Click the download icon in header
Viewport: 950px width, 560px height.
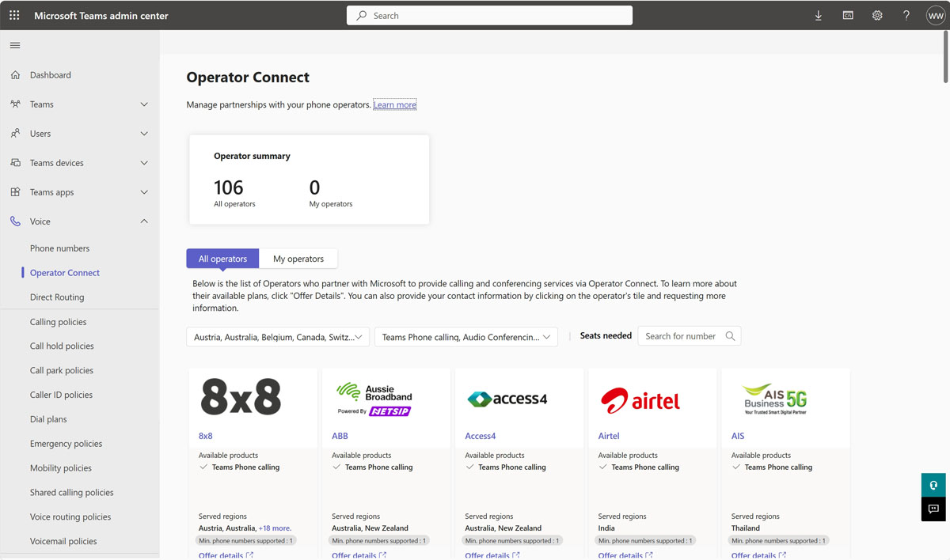pyautogui.click(x=819, y=15)
